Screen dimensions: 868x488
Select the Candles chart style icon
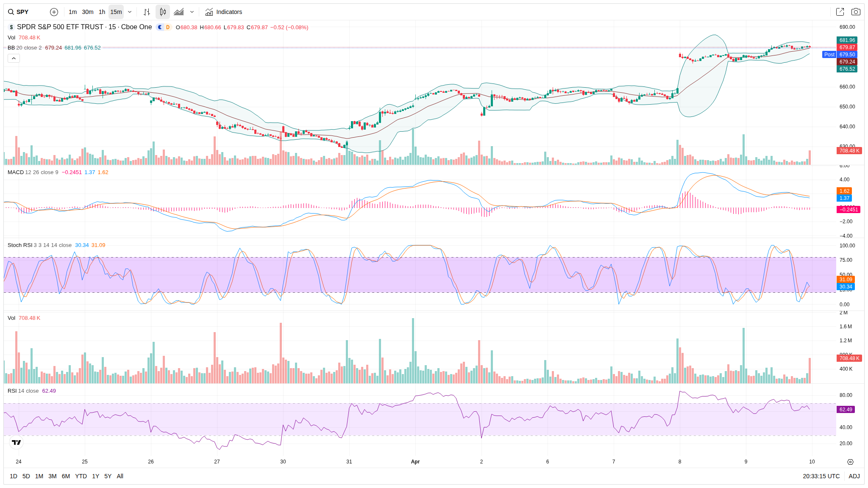(x=163, y=12)
